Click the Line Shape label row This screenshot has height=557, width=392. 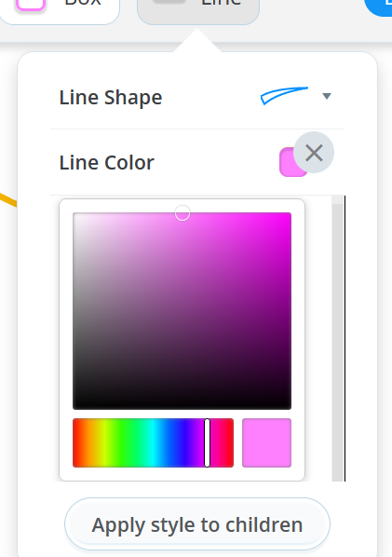197,97
